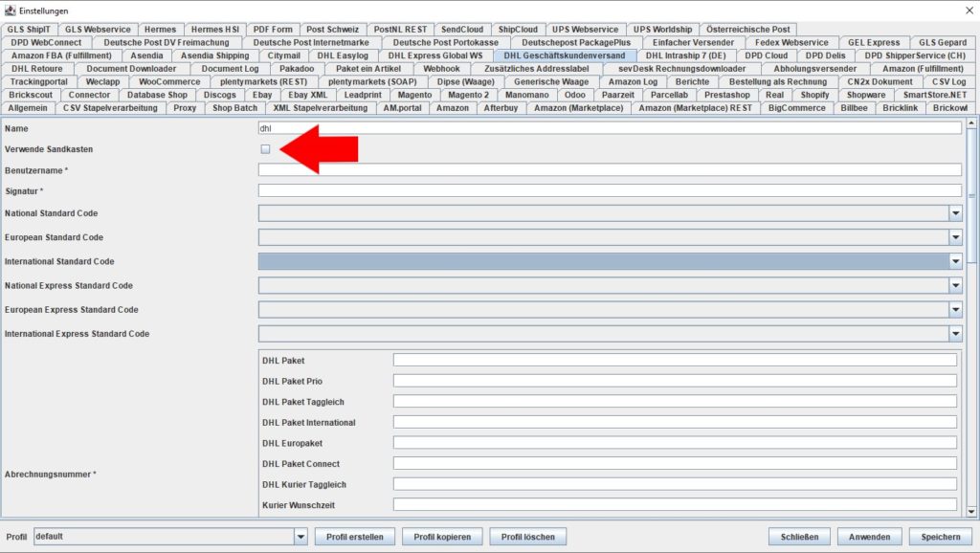This screenshot has height=553, width=980.
Task: Open the Billbee tab
Action: (854, 108)
